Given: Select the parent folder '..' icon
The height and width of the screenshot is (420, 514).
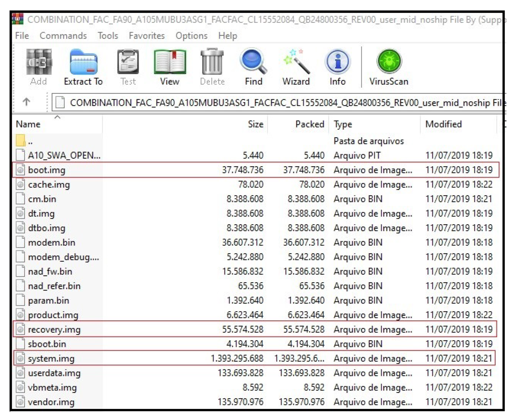Looking at the screenshot, I should click(x=20, y=141).
